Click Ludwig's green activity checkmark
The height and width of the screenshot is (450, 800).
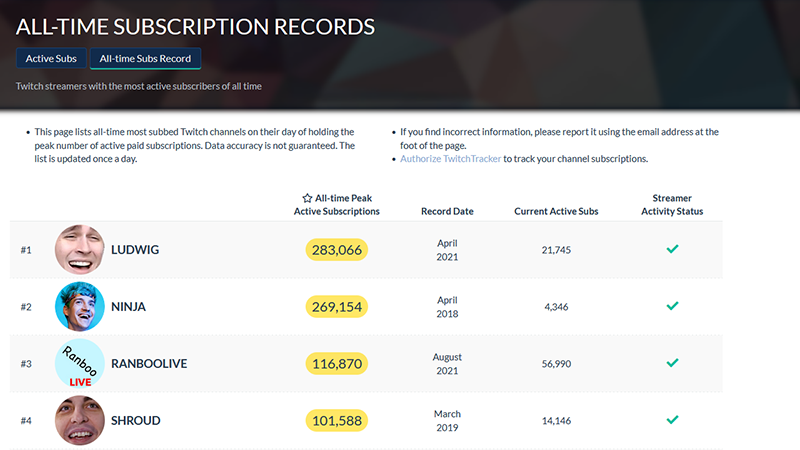pyautogui.click(x=672, y=249)
